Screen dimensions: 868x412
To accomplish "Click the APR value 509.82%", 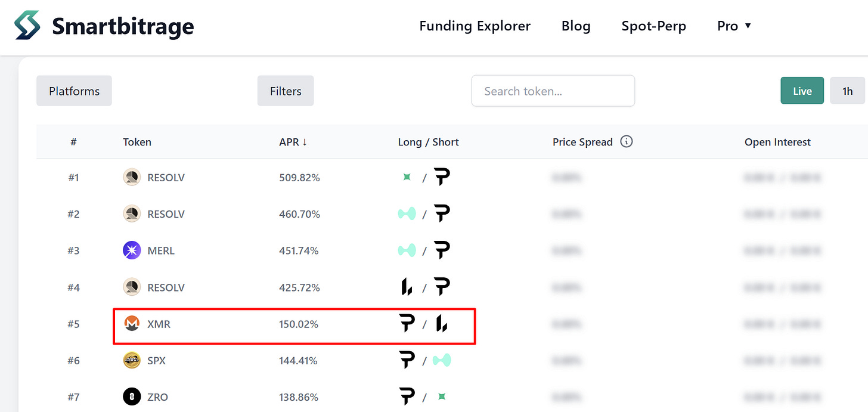I will click(299, 178).
